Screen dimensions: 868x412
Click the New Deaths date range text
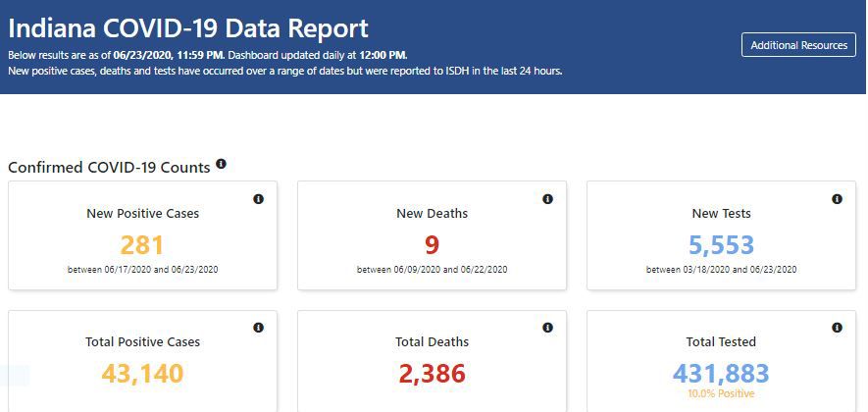pos(433,270)
